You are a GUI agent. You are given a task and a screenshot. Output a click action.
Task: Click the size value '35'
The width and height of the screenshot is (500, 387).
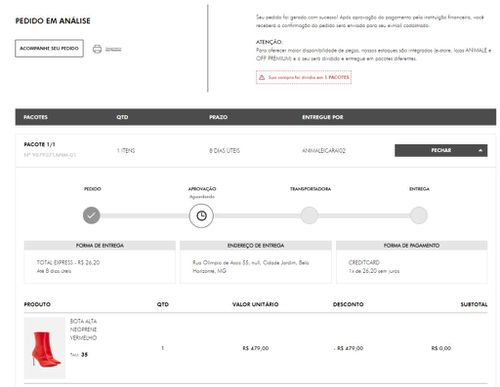[84, 355]
